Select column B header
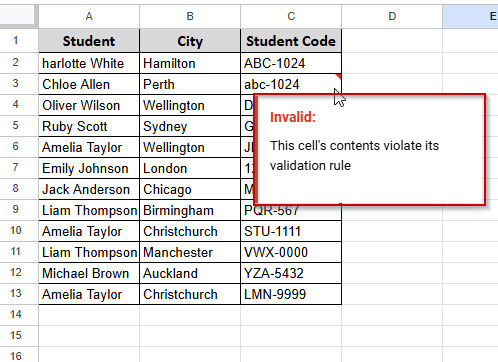The height and width of the screenshot is (362, 498). point(190,16)
